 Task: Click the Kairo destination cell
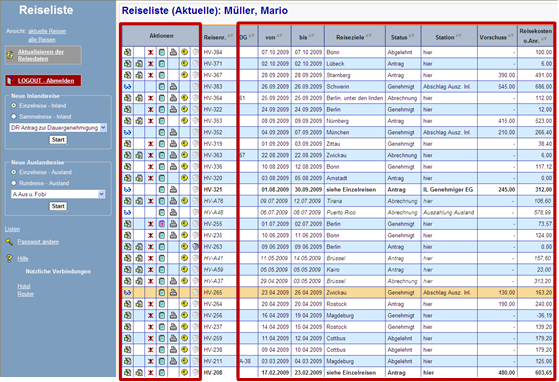tap(354, 270)
